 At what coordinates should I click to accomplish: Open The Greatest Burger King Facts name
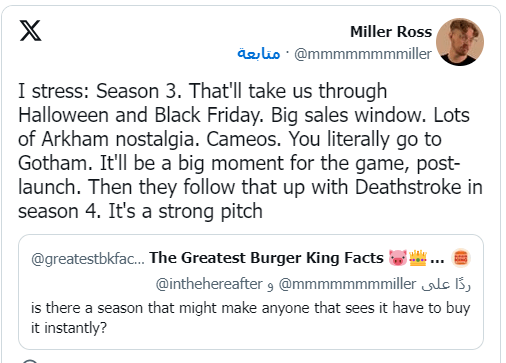coord(266,258)
